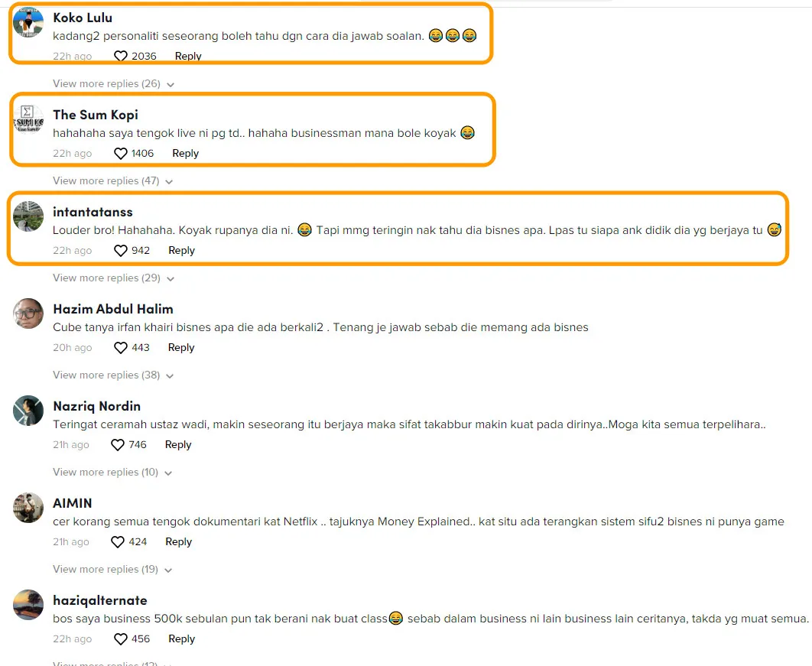
Task: Tap heart icon on Hazim Abdul Halim comment
Action: [x=121, y=348]
